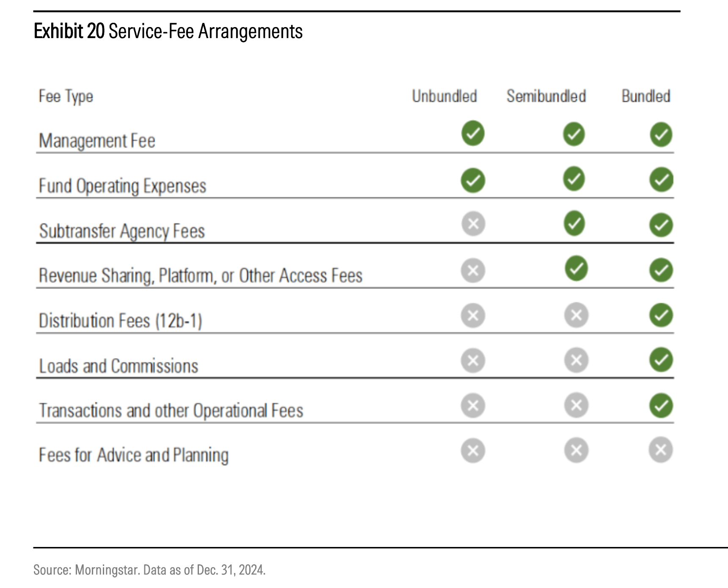Click Semibundled Distribution Fees X icon
The height and width of the screenshot is (588, 728).
pyautogui.click(x=576, y=315)
